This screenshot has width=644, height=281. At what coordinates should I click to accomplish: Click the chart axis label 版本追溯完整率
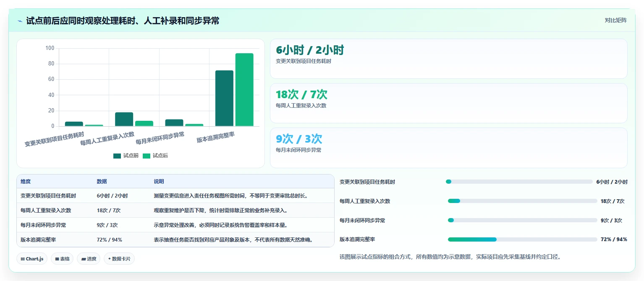[x=216, y=137]
